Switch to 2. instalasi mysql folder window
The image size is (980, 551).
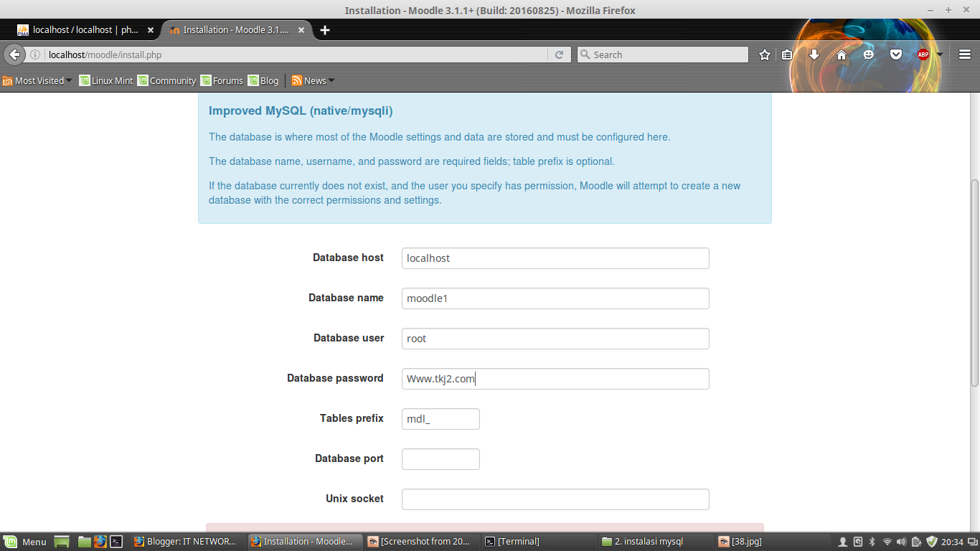point(656,542)
